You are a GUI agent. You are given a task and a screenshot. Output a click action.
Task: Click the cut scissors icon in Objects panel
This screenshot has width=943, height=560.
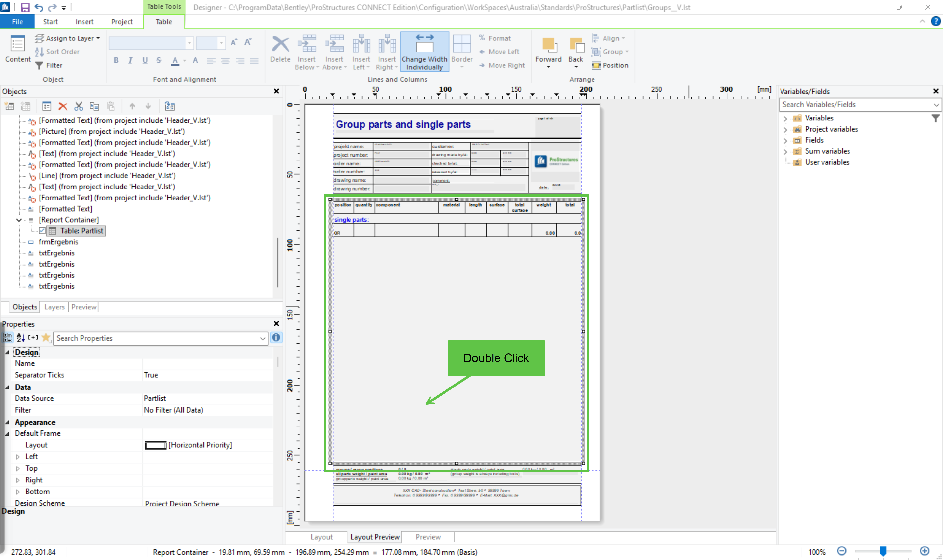(x=79, y=107)
